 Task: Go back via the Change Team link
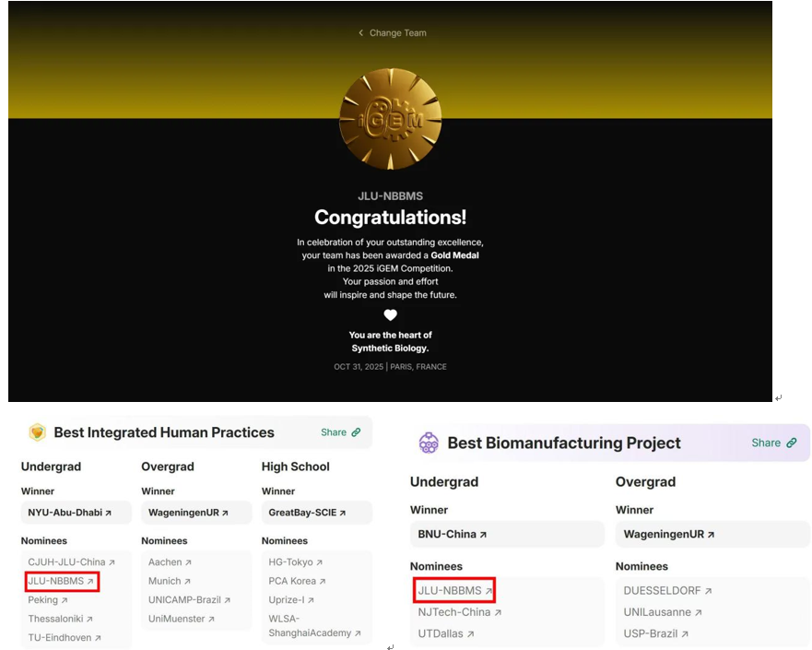pos(397,33)
